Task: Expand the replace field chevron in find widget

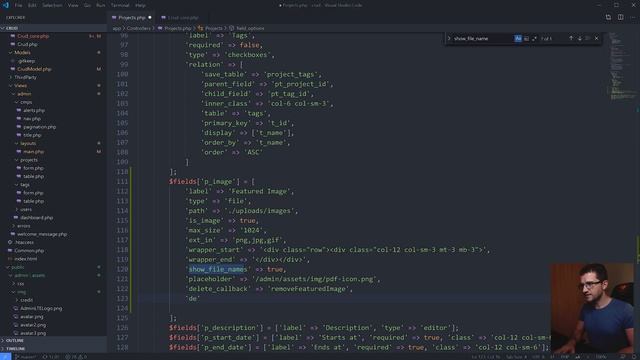Action: tap(449, 38)
